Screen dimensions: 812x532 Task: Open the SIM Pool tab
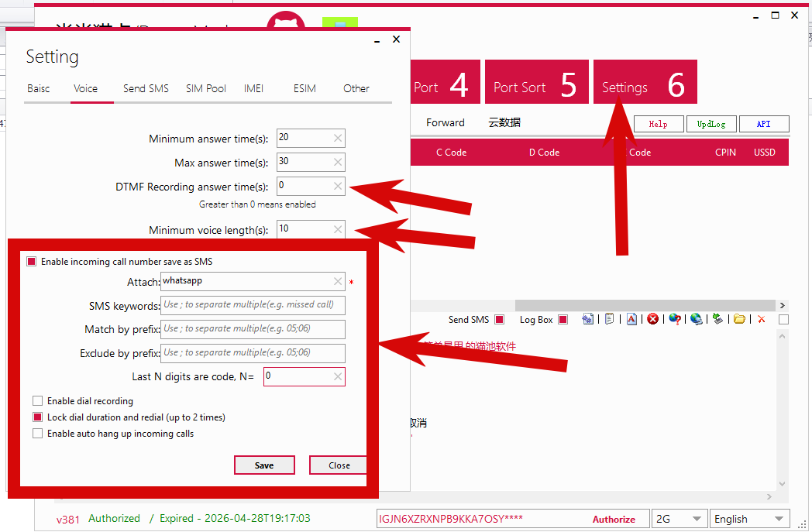(x=206, y=88)
